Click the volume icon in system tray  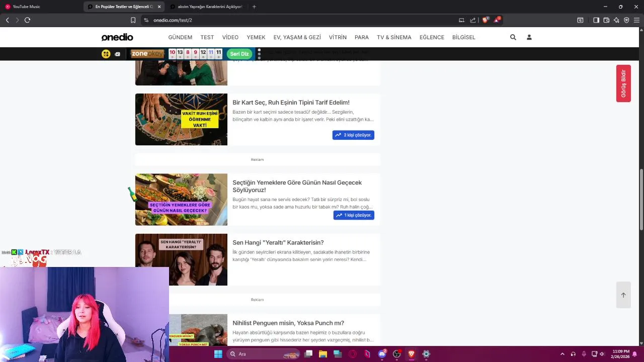(x=602, y=354)
